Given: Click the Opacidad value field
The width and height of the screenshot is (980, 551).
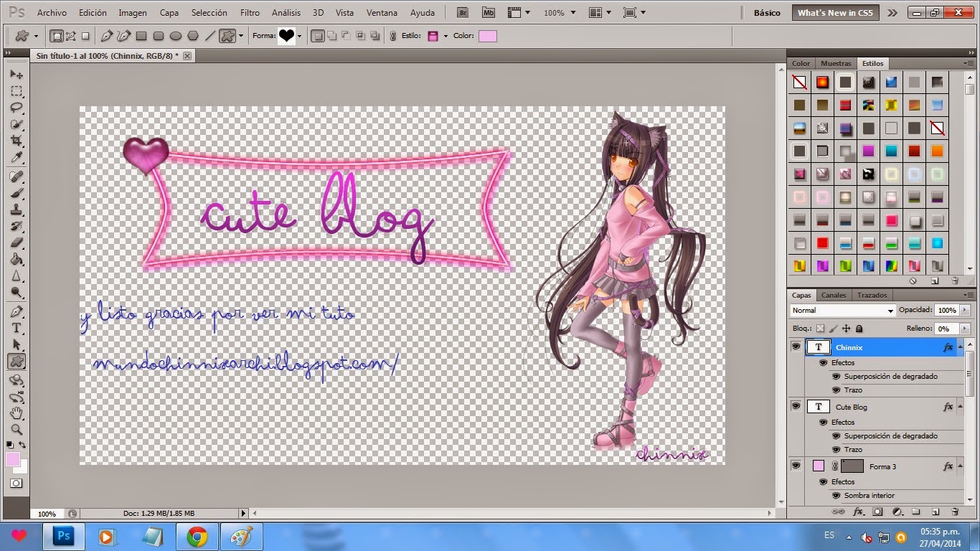Looking at the screenshot, I should click(946, 311).
